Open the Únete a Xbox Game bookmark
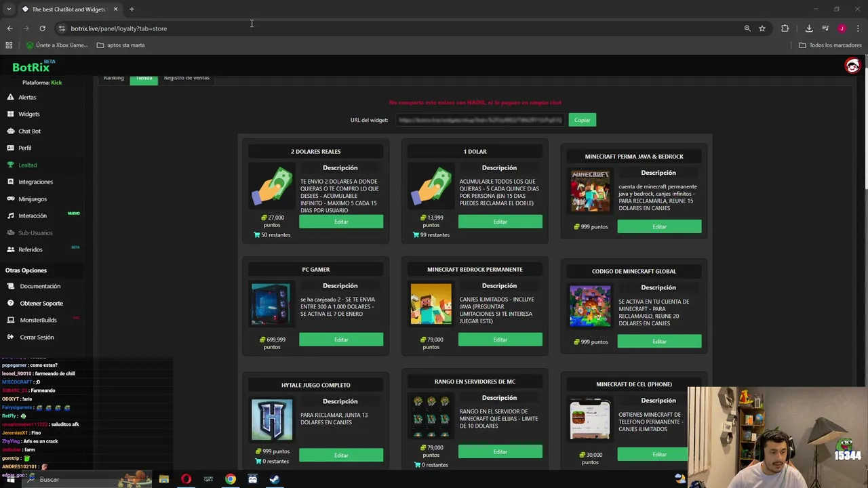This screenshot has width=868, height=488. [57, 45]
